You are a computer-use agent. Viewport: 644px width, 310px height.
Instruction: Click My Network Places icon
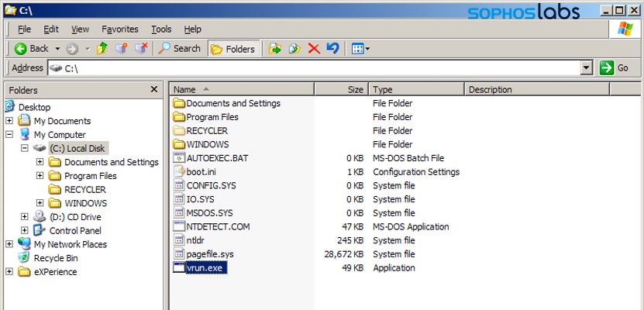25,244
